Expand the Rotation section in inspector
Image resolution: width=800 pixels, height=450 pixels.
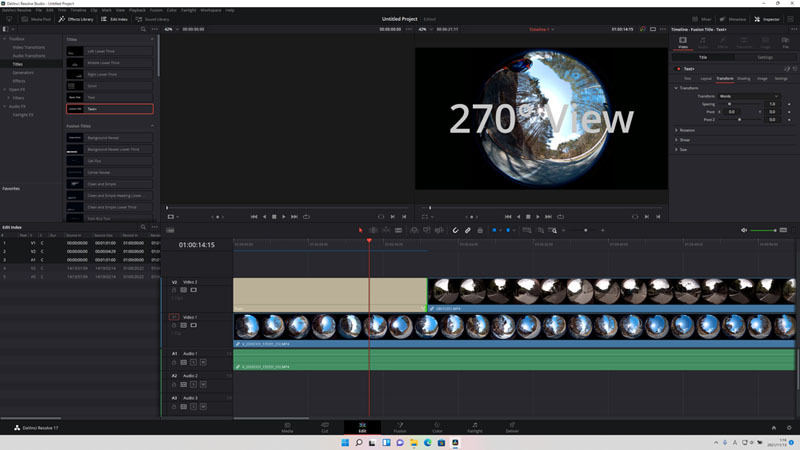click(677, 130)
